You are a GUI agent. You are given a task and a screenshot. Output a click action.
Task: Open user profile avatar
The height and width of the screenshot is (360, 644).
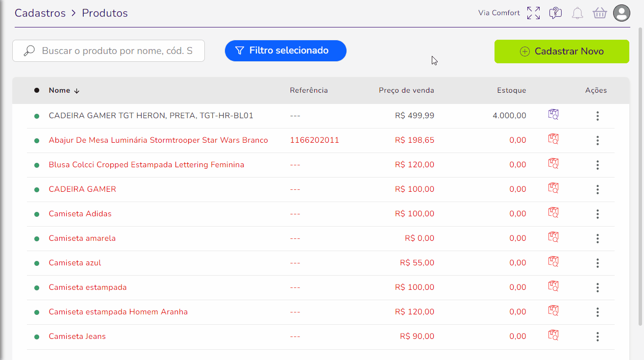pyautogui.click(x=621, y=13)
